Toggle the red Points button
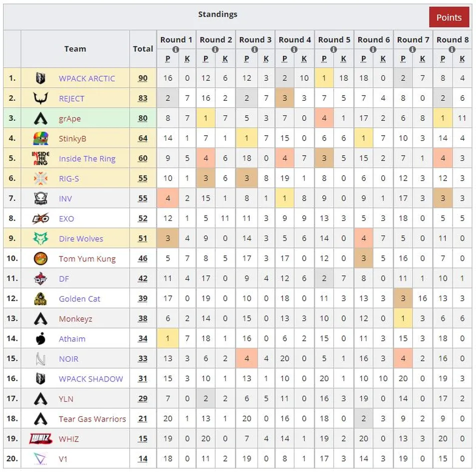 click(x=449, y=17)
